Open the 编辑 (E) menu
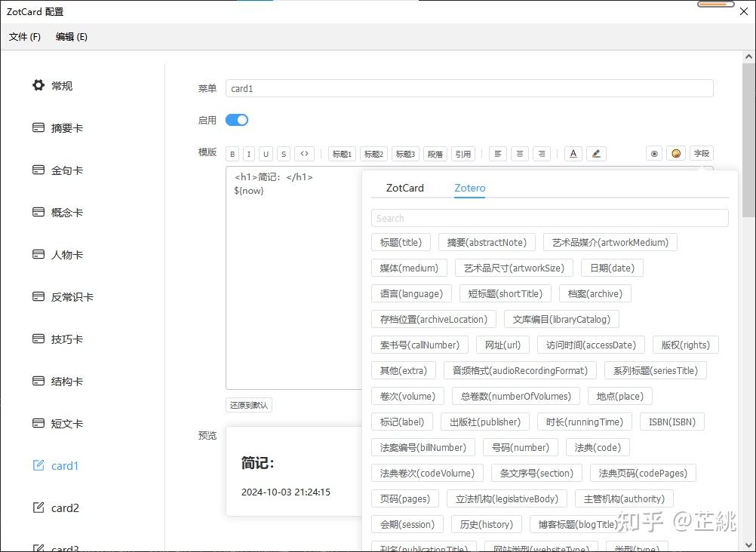756x552 pixels. coord(72,37)
